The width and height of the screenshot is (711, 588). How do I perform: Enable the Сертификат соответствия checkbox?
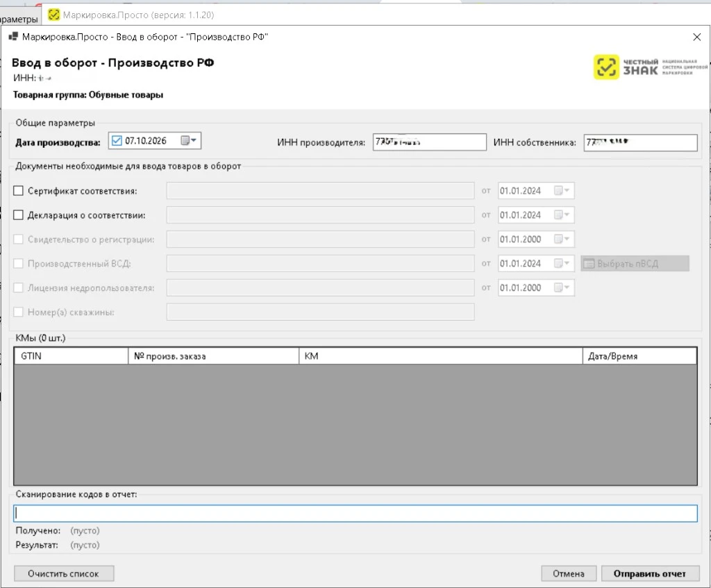18,191
